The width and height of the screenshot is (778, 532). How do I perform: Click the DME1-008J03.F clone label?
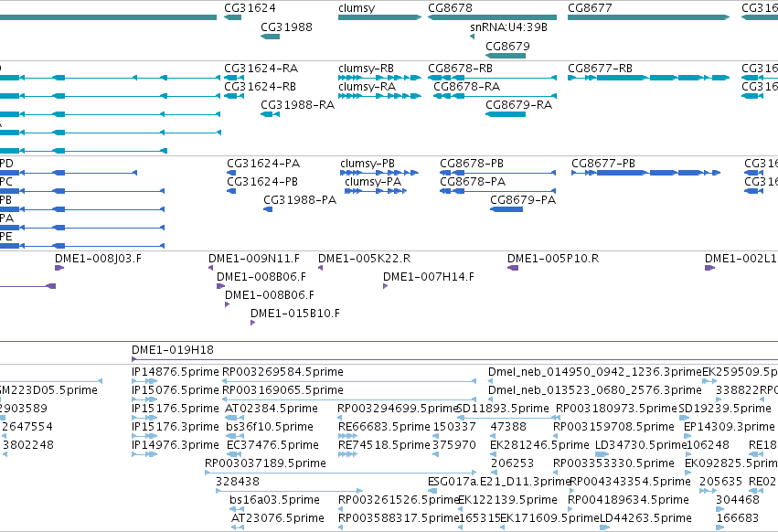coord(98,259)
